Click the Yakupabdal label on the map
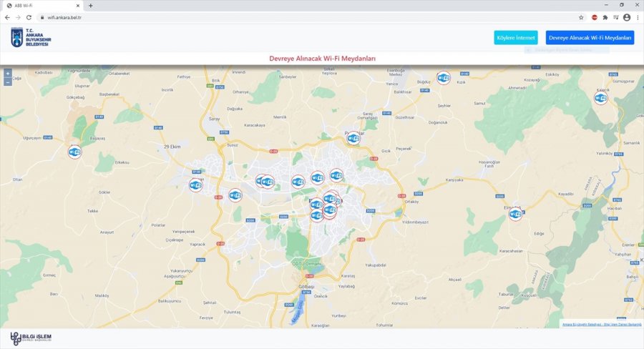 (376, 265)
